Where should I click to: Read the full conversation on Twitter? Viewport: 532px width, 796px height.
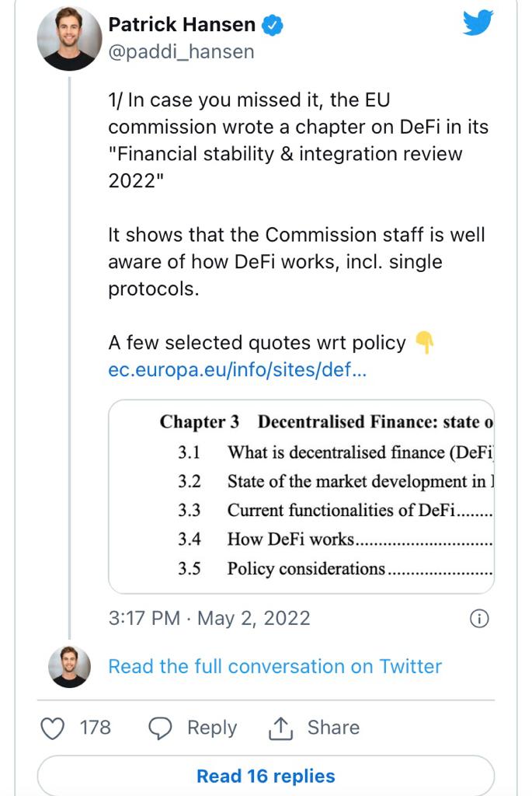tap(275, 666)
